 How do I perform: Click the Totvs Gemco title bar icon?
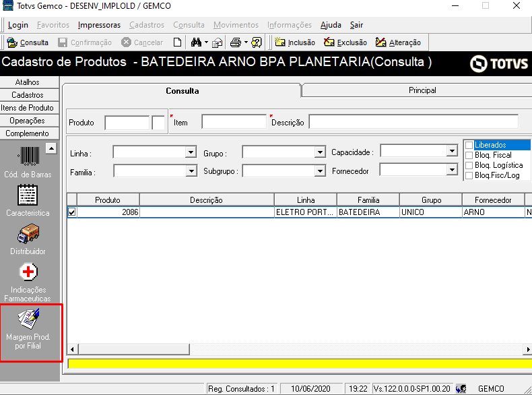tap(8, 6)
